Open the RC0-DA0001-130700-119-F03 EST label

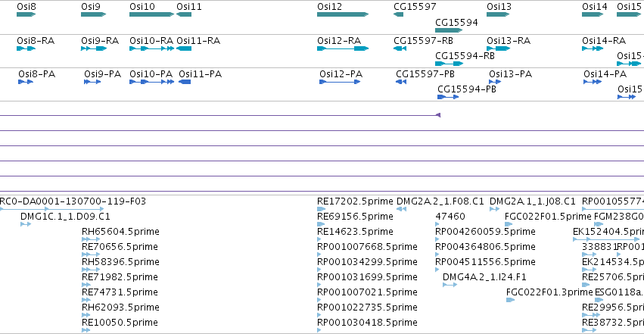click(x=73, y=201)
